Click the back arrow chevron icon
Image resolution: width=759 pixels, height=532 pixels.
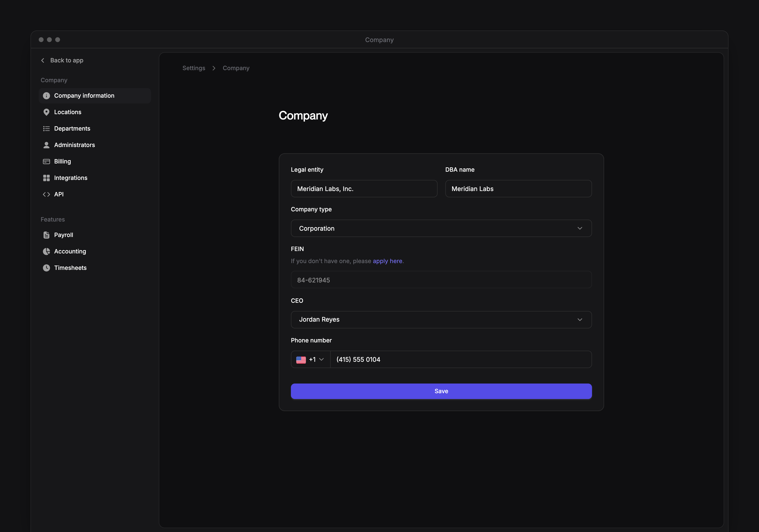click(43, 60)
